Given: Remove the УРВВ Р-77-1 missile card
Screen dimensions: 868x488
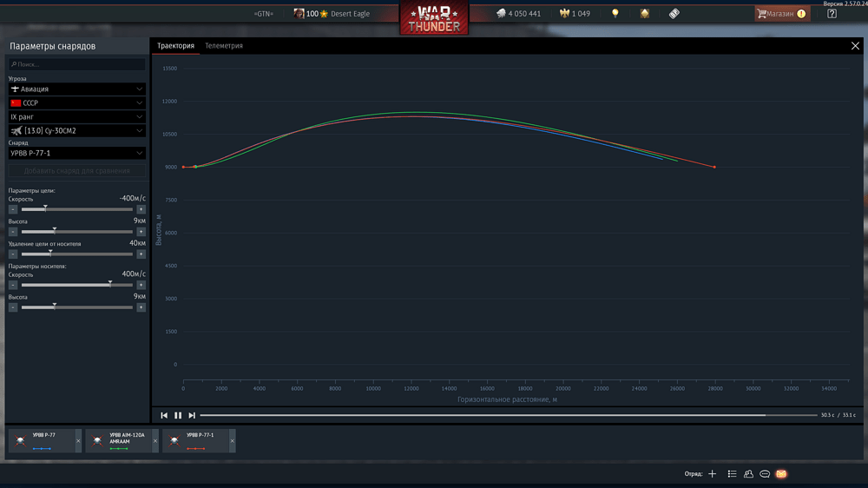Looking at the screenshot, I should (x=232, y=441).
